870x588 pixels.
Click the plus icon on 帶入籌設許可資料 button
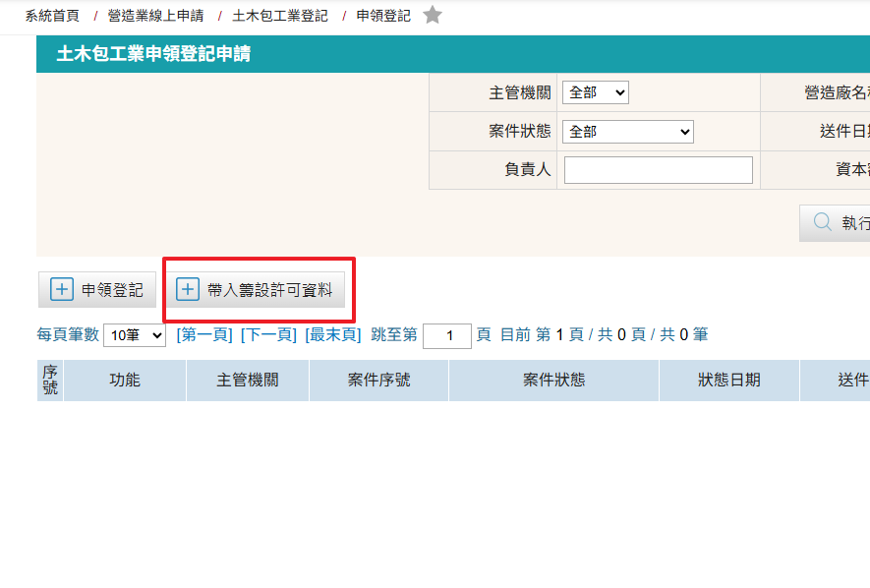[188, 290]
